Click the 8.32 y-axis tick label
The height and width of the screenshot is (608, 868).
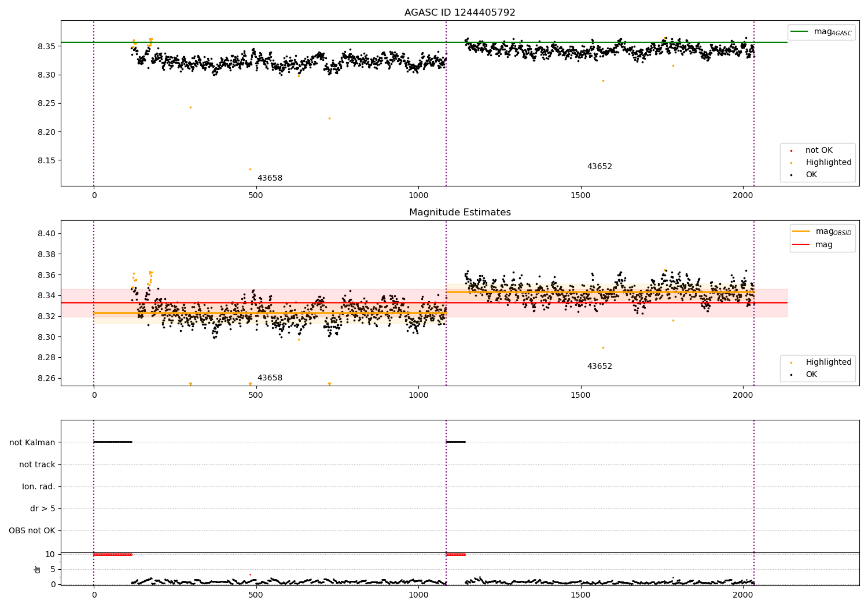click(x=46, y=316)
